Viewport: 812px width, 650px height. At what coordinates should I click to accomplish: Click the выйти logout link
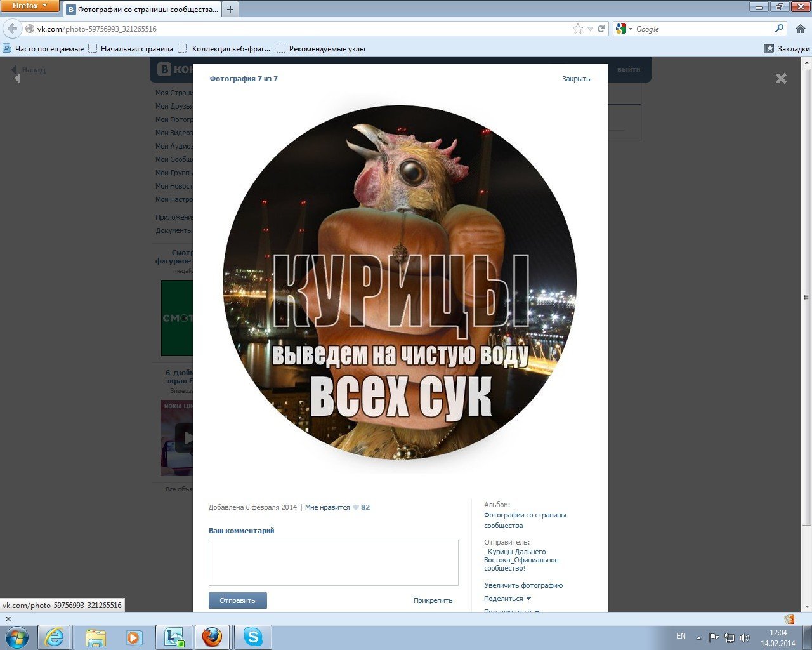tap(629, 69)
